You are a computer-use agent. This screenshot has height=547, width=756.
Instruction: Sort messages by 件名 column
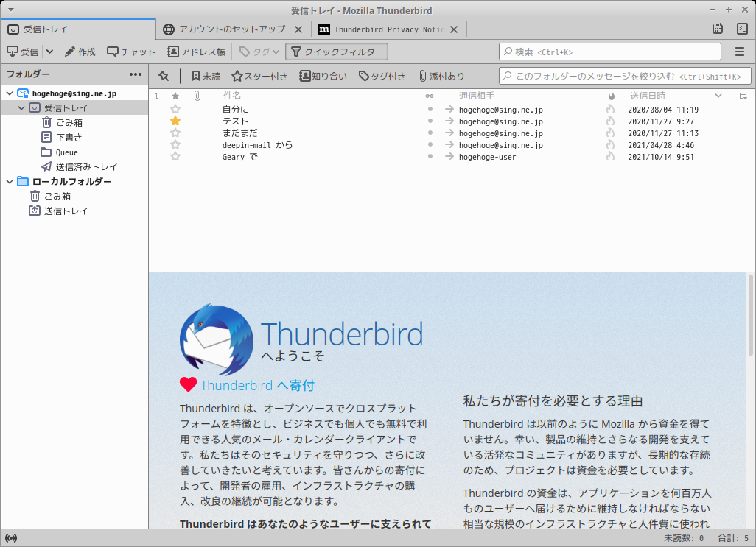coord(232,96)
